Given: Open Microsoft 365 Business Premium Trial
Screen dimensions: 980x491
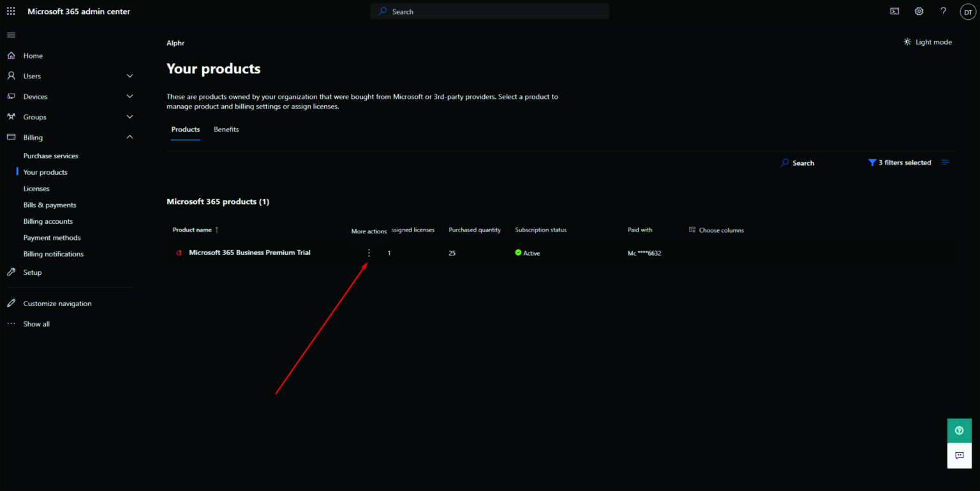Looking at the screenshot, I should [x=249, y=253].
